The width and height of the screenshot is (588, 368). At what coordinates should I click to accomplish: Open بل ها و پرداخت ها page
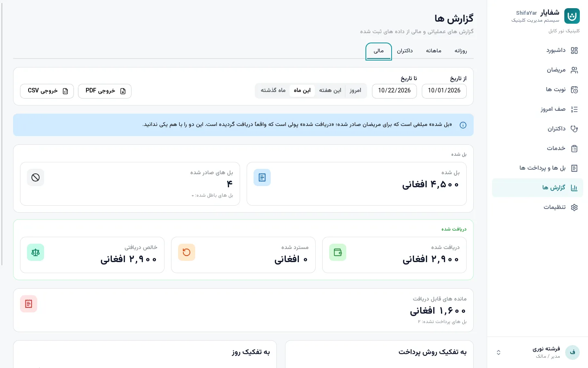pyautogui.click(x=537, y=168)
